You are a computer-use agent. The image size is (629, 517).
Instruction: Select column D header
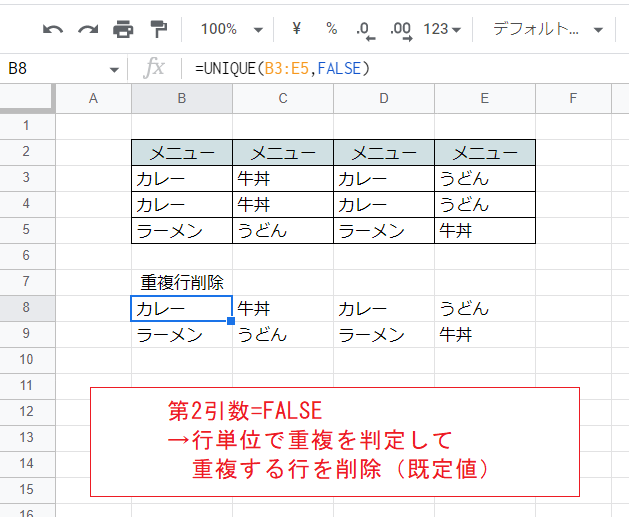point(384,98)
